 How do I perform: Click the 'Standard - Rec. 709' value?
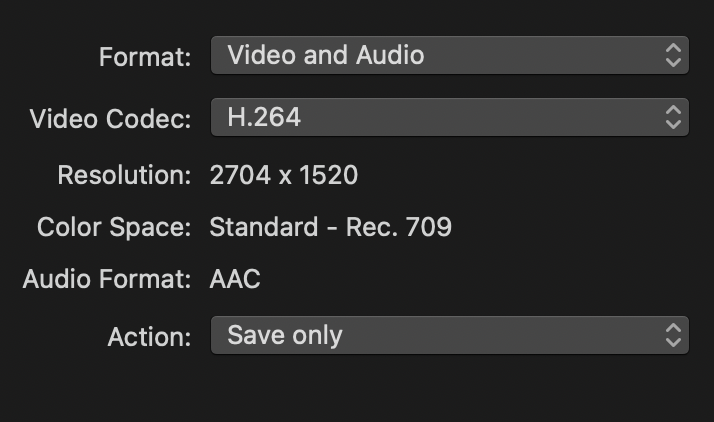point(330,228)
